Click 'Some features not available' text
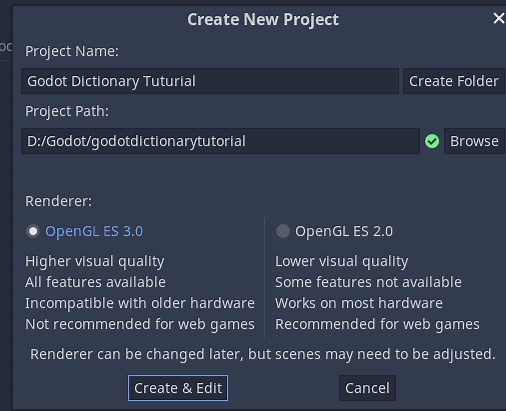 coord(368,282)
